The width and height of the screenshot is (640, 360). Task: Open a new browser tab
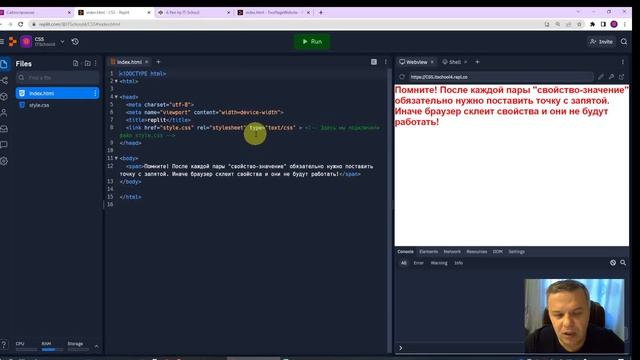coord(321,13)
